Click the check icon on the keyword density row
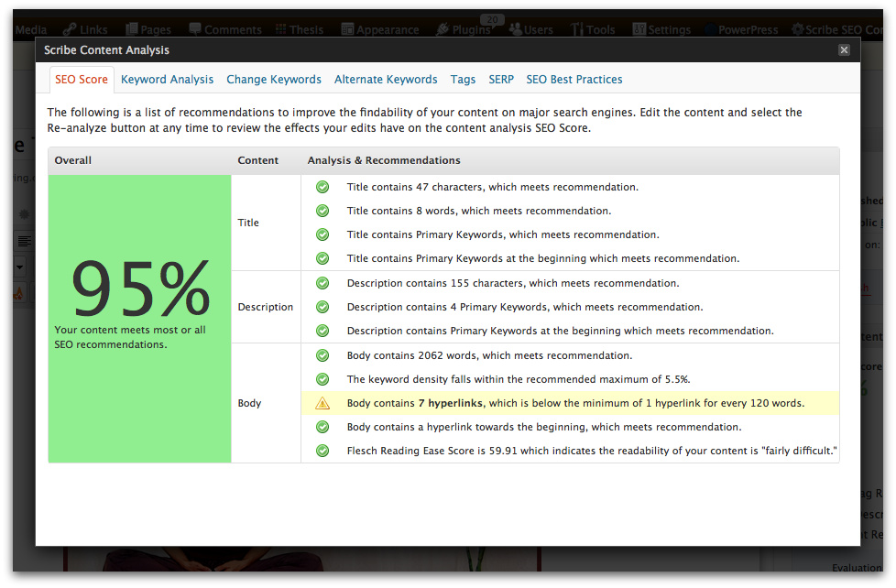This screenshot has height=588, width=896. click(322, 379)
